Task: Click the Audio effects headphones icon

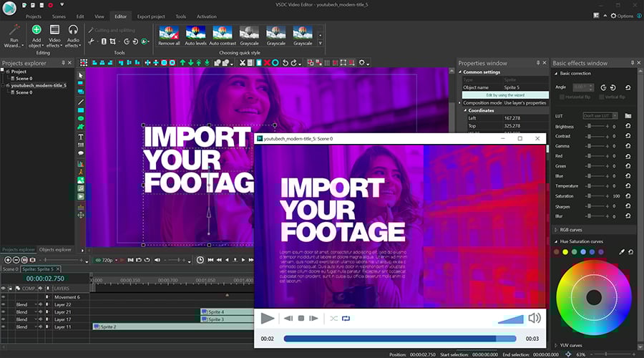Action: [73, 30]
